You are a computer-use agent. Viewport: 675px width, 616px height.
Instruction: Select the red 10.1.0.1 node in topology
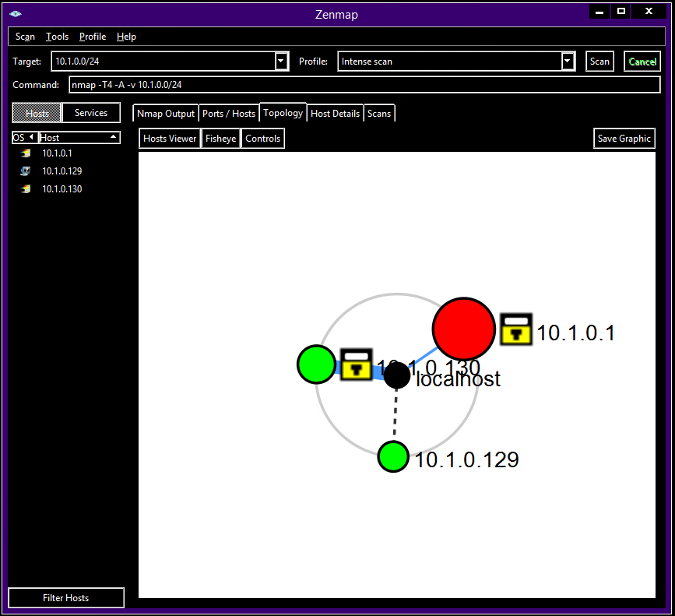tap(464, 329)
